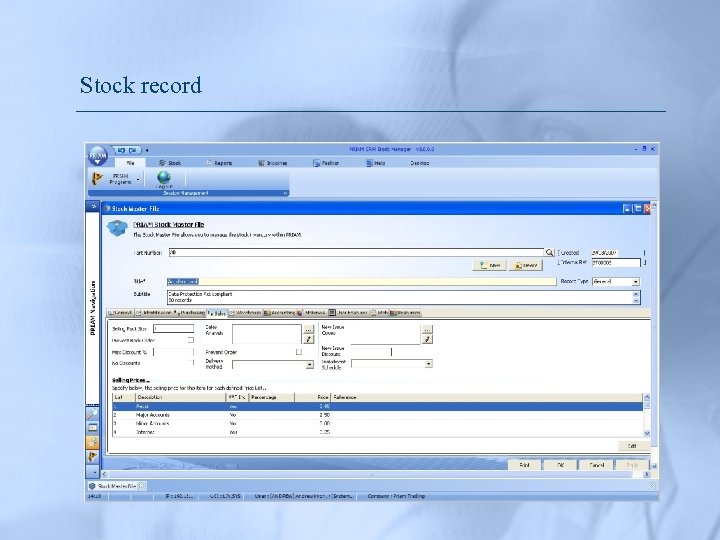
Task: Click the Subtitle box scroll-up arrow
Action: [636, 294]
